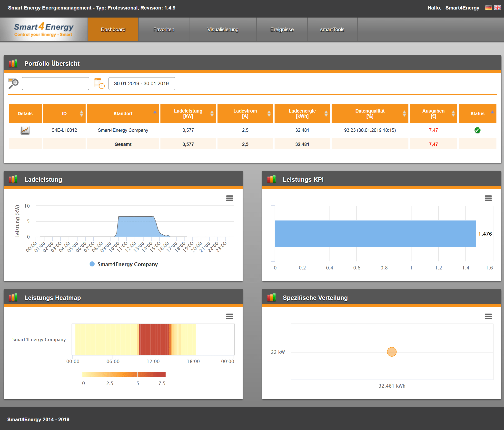Click Standort cell Smart4Energy Company
The width and height of the screenshot is (504, 430).
click(x=123, y=130)
